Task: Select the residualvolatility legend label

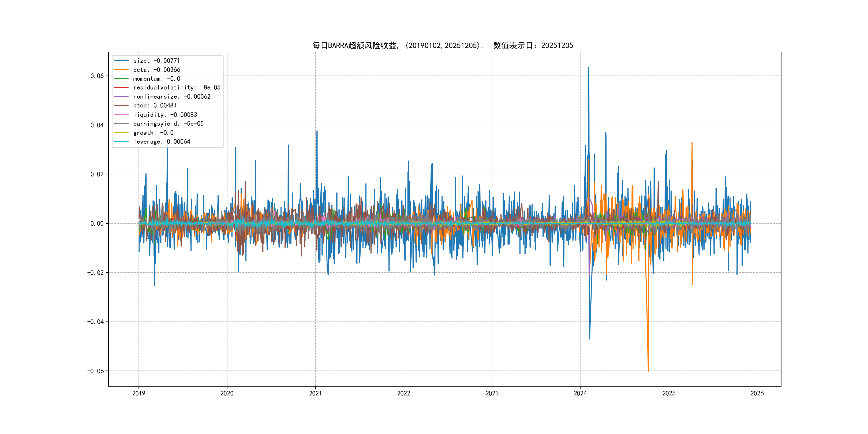Action: click(177, 88)
